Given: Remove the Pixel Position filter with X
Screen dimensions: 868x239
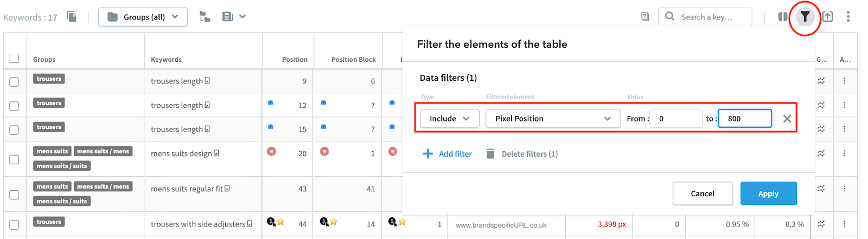Looking at the screenshot, I should click(787, 119).
